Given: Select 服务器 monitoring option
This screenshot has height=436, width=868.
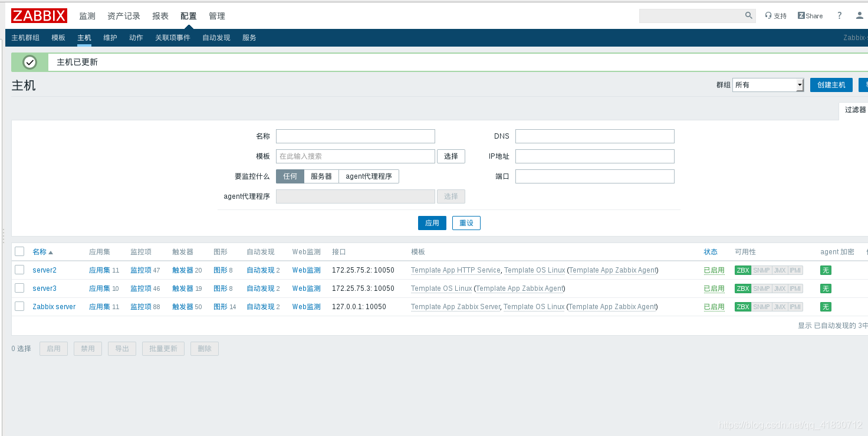Looking at the screenshot, I should pyautogui.click(x=321, y=176).
